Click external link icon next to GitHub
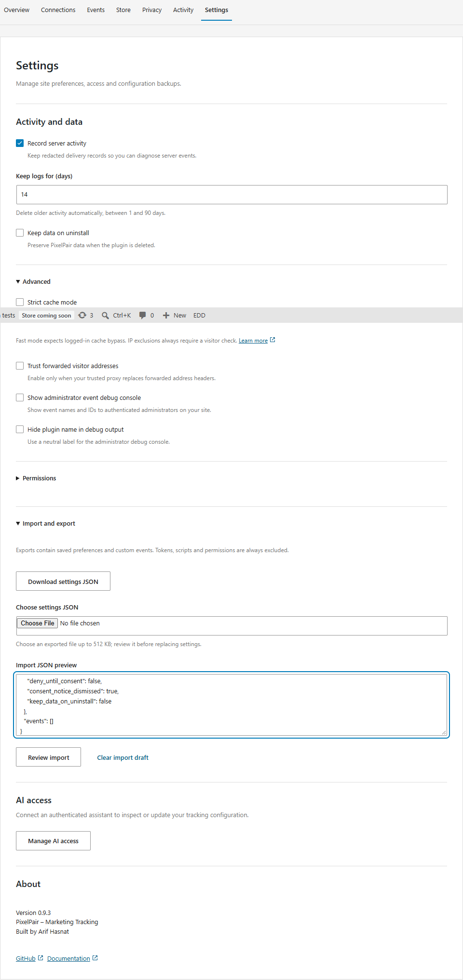Image resolution: width=463 pixels, height=980 pixels. (41, 958)
